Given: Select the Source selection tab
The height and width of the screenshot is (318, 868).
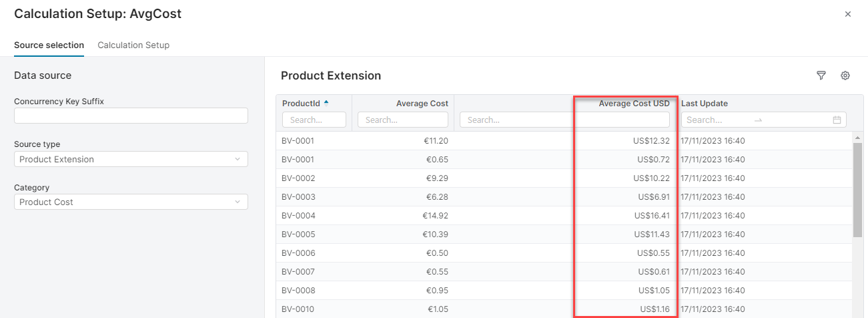Looking at the screenshot, I should click(49, 45).
